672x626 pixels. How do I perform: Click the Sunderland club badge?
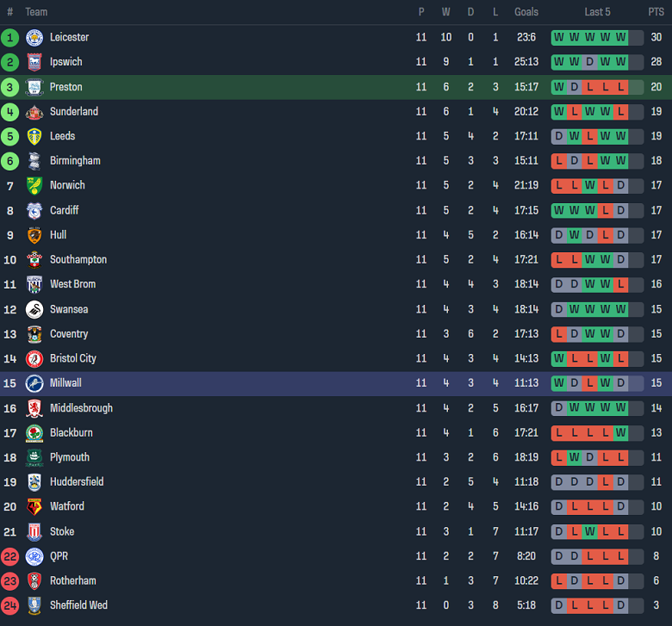34,111
